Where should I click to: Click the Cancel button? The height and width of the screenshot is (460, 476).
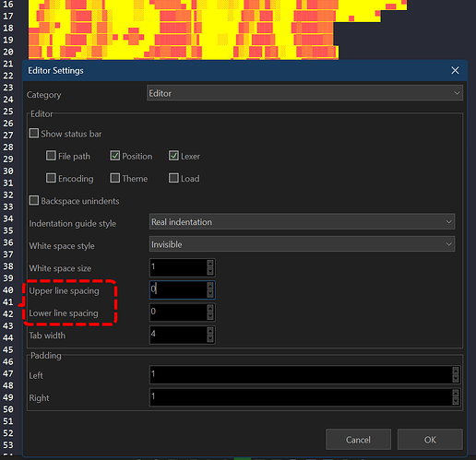[358, 440]
